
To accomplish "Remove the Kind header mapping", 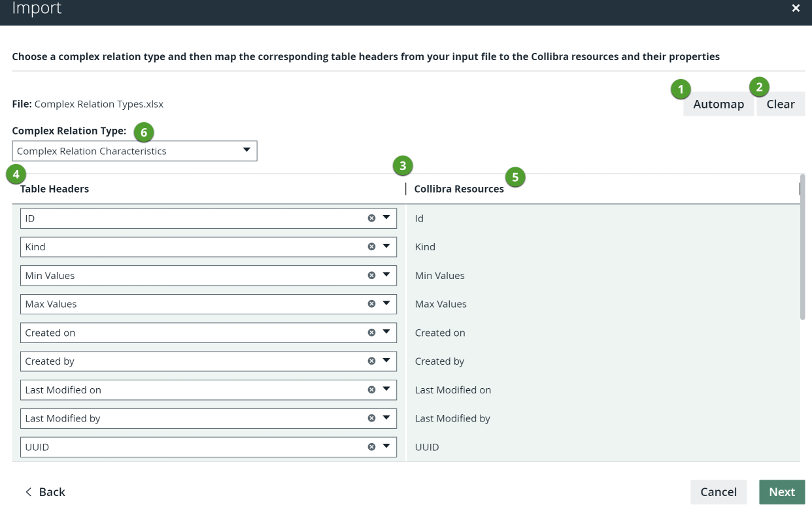I will click(371, 247).
